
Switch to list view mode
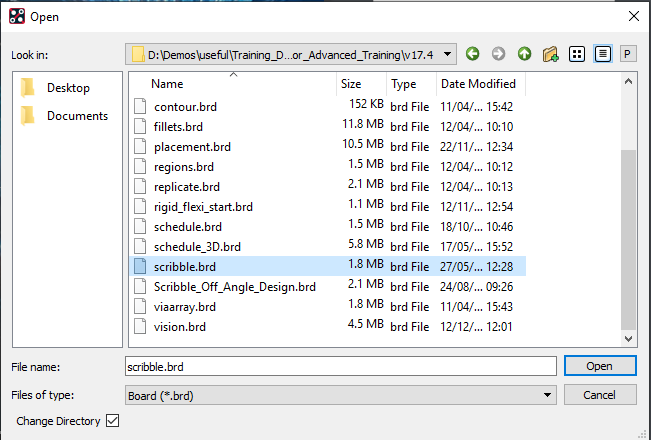(x=577, y=54)
